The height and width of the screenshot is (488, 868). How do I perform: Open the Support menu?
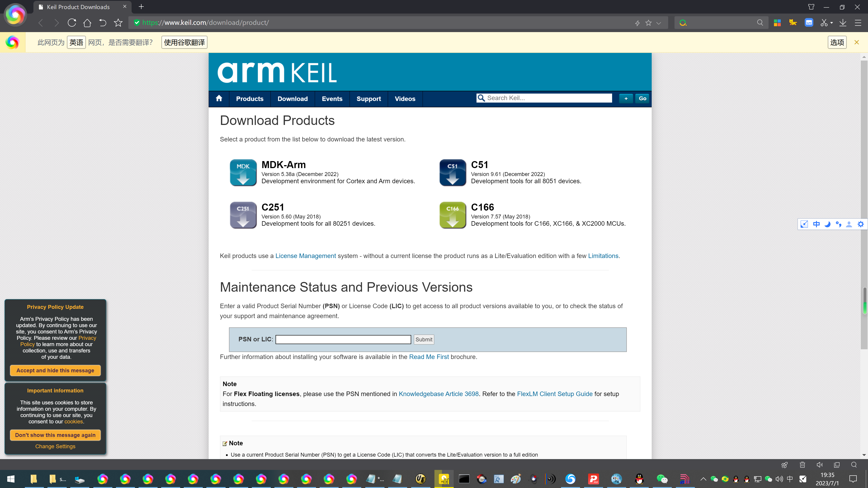point(369,99)
